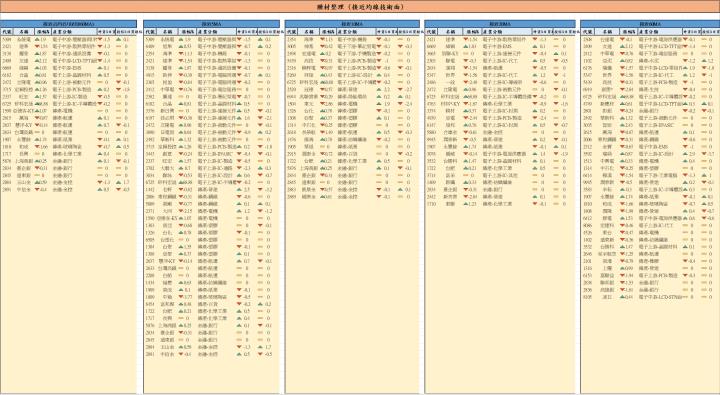Click the 代號 header in the rightmost table
720x395 pixels.
(587, 32)
